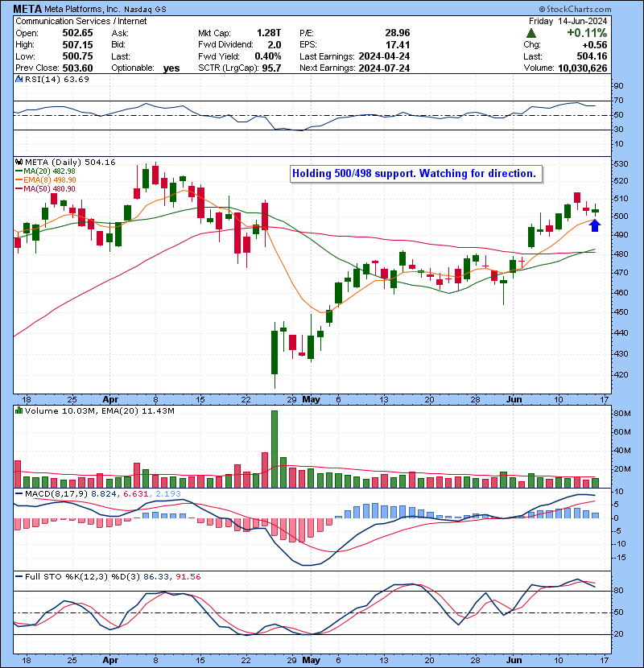
Task: Click the P/E value '28.96'
Action: point(398,33)
